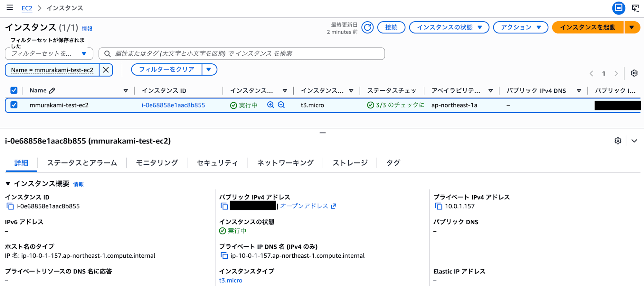
Task: Open the 情報 link beside インスタンス概要
Action: tap(78, 184)
